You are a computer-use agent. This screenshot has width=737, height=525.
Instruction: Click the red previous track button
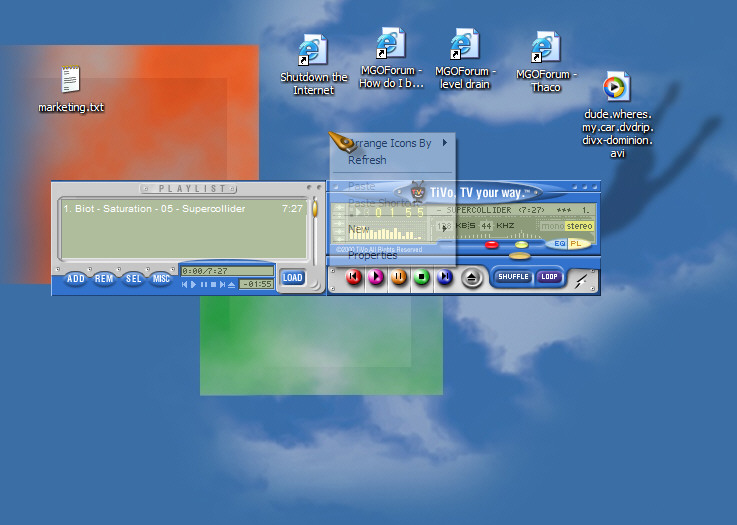(354, 277)
